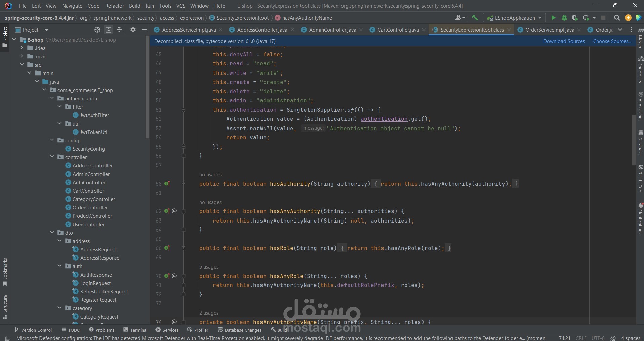Image resolution: width=644 pixels, height=341 pixels.
Task: Expand the .idea folder
Action: (22, 48)
